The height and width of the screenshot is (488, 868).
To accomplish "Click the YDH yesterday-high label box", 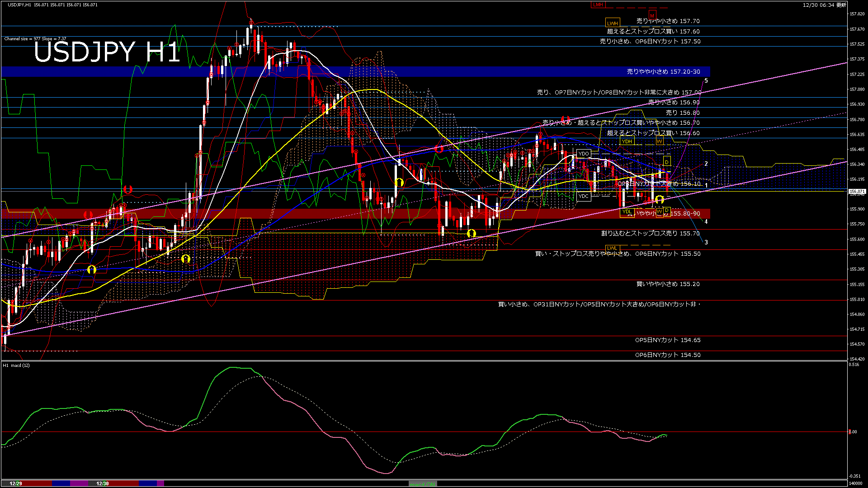I will (x=627, y=141).
